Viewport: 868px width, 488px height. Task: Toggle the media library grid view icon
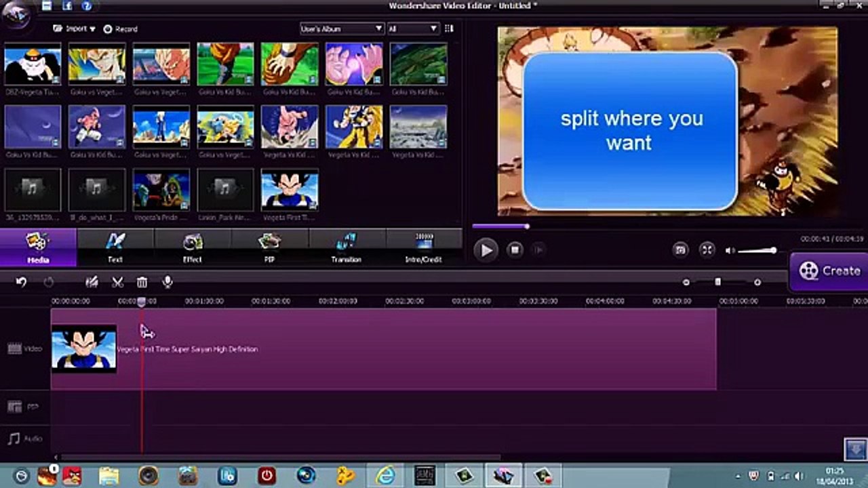click(449, 28)
